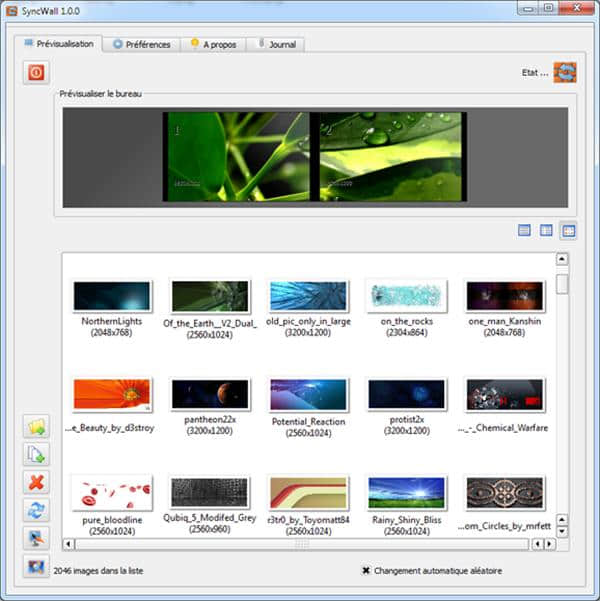Viewport: 600px width, 601px height.
Task: Switch to the middle view mode icon
Action: click(x=546, y=231)
